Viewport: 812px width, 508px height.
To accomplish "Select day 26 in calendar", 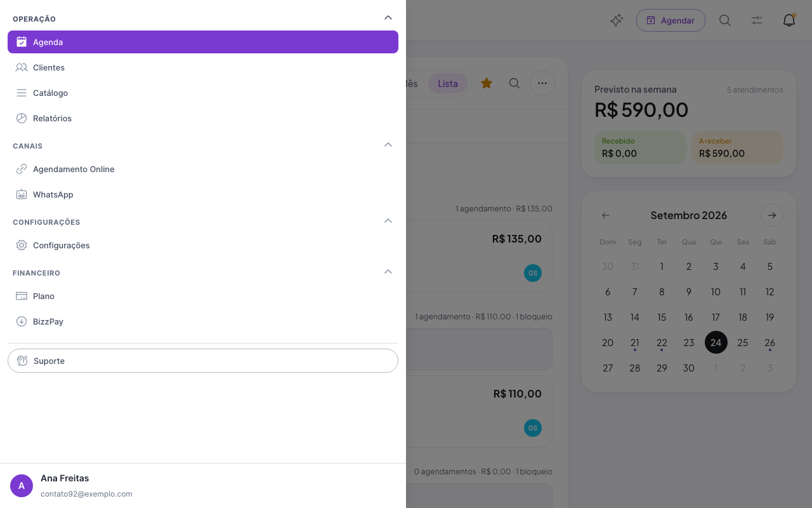I will pyautogui.click(x=769, y=342).
